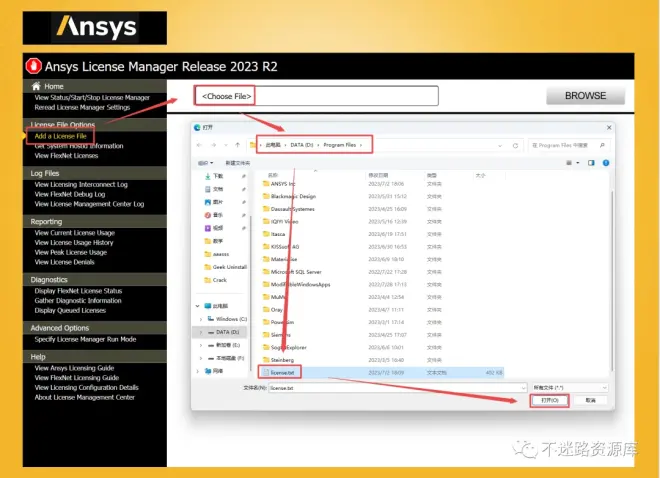
Task: Select the Oray folder
Action: tap(272, 310)
